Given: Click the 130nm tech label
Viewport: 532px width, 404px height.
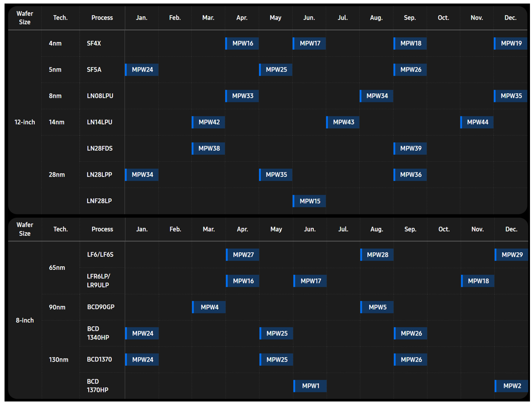Looking at the screenshot, I should pyautogui.click(x=59, y=360).
